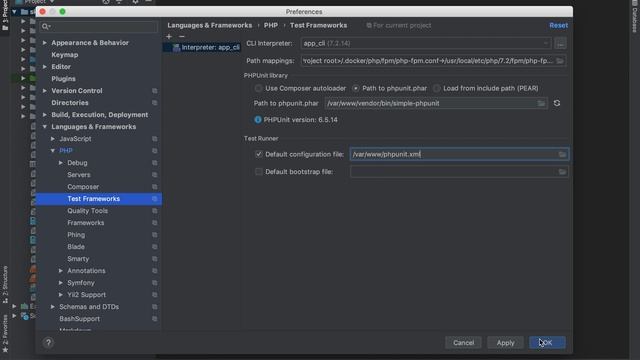The height and width of the screenshot is (360, 640).
Task: Expand the Annotations settings node
Action: (x=61, y=271)
